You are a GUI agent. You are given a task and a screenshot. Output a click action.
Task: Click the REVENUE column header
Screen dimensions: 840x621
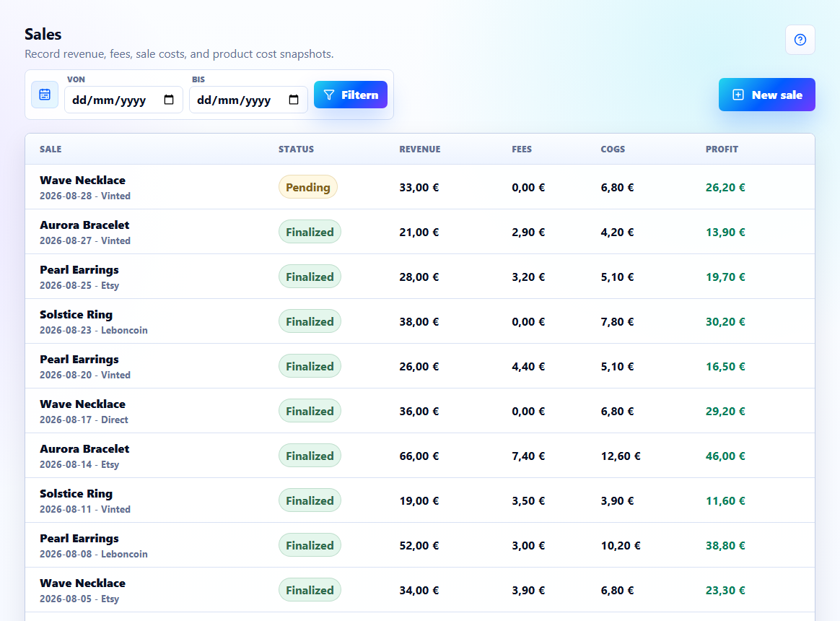[x=420, y=149]
